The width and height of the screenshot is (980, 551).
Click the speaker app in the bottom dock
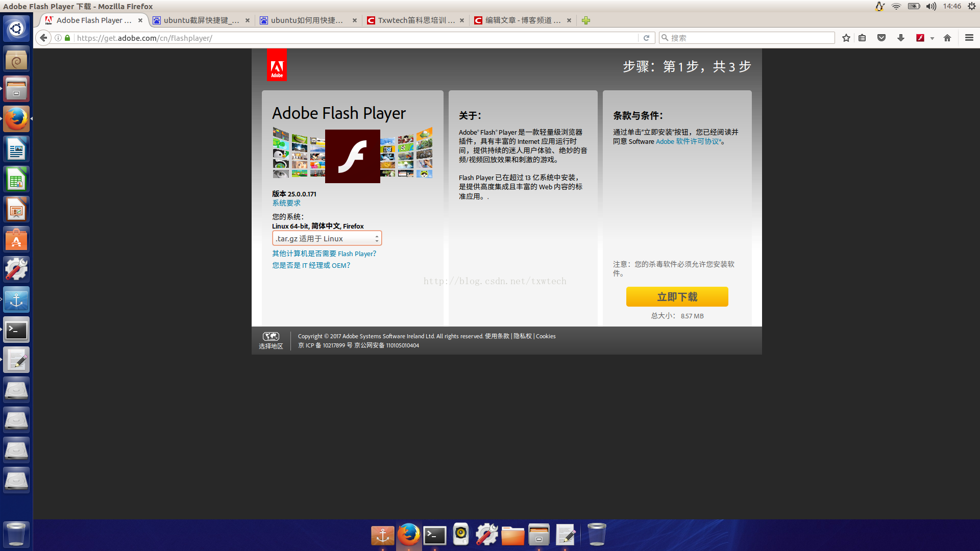pos(461,534)
